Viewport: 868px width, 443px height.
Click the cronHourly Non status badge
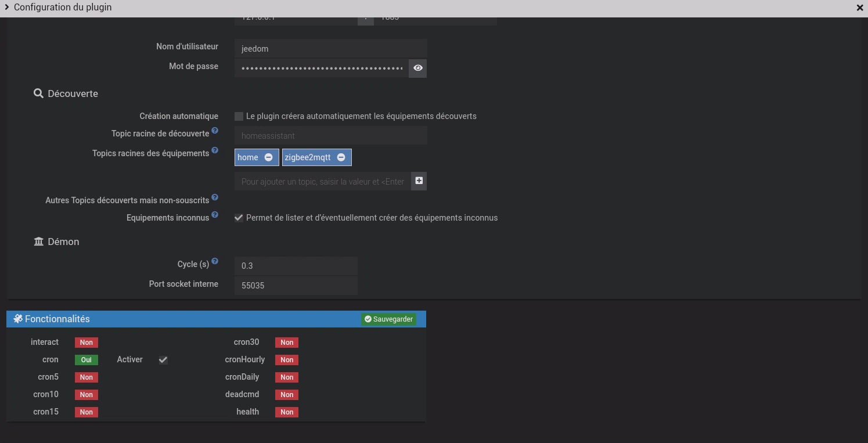click(x=287, y=360)
